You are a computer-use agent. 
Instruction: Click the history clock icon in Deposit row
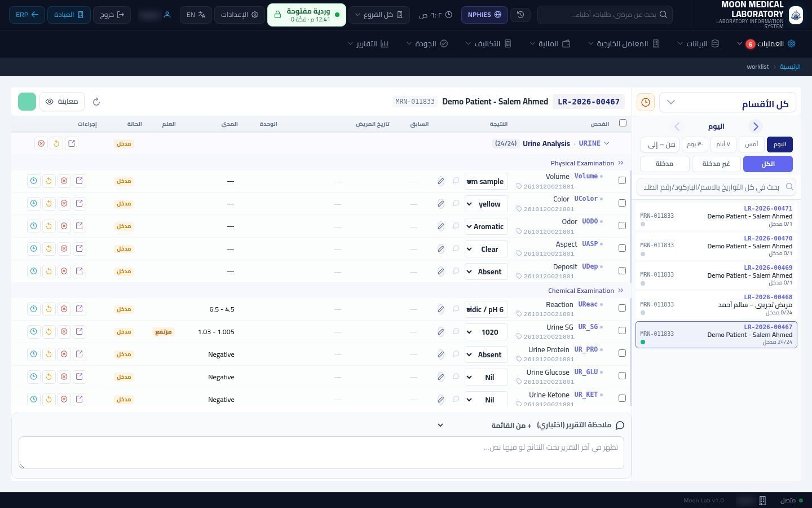[x=34, y=271]
